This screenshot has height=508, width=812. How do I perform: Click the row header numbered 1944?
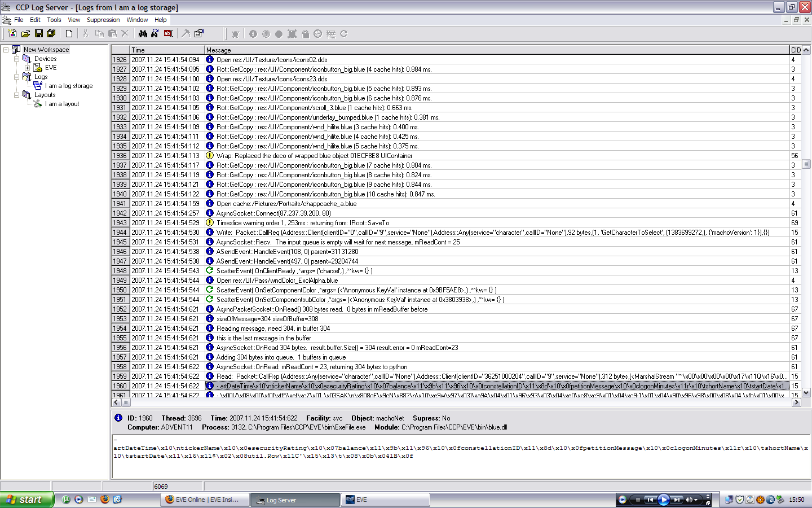[120, 232]
